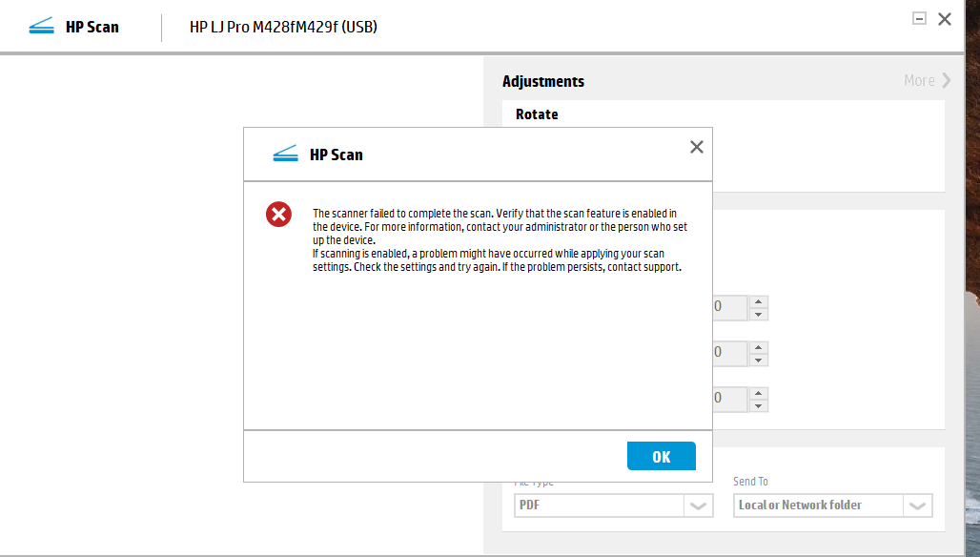Click the Send To label
The width and height of the screenshot is (980, 557).
tap(750, 482)
